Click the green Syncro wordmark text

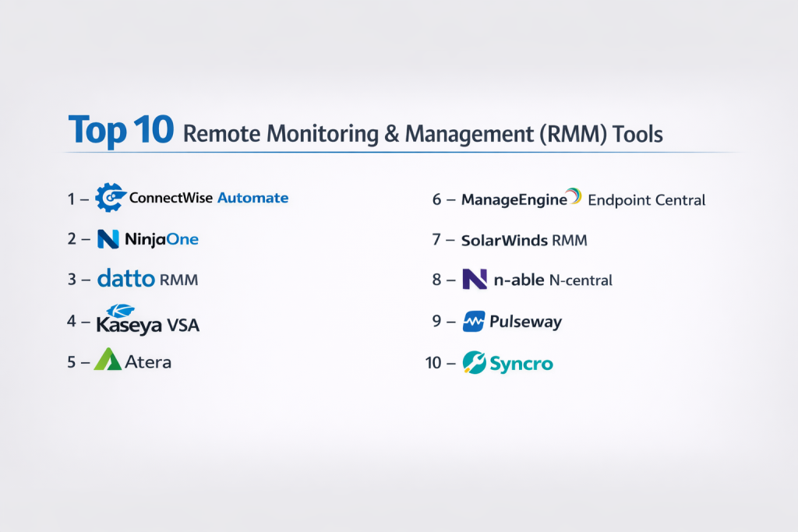(x=521, y=363)
